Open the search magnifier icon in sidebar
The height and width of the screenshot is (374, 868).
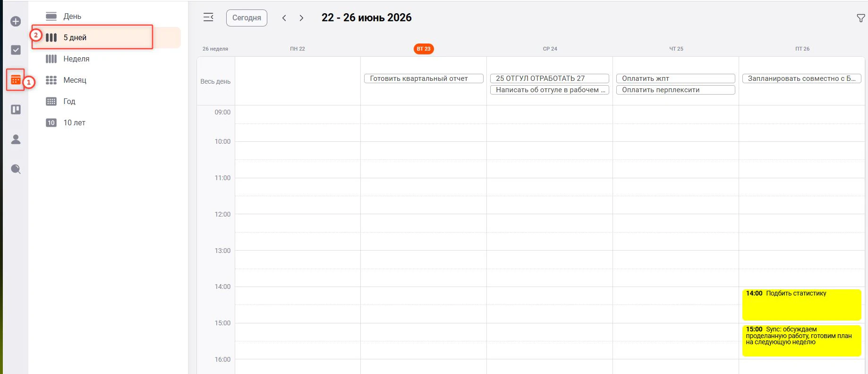[x=16, y=169]
